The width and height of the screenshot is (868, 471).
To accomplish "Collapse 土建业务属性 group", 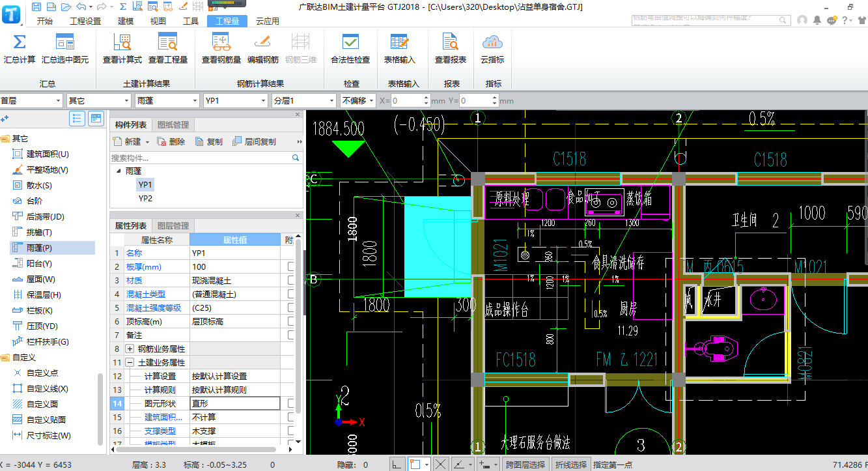I will (x=130, y=363).
